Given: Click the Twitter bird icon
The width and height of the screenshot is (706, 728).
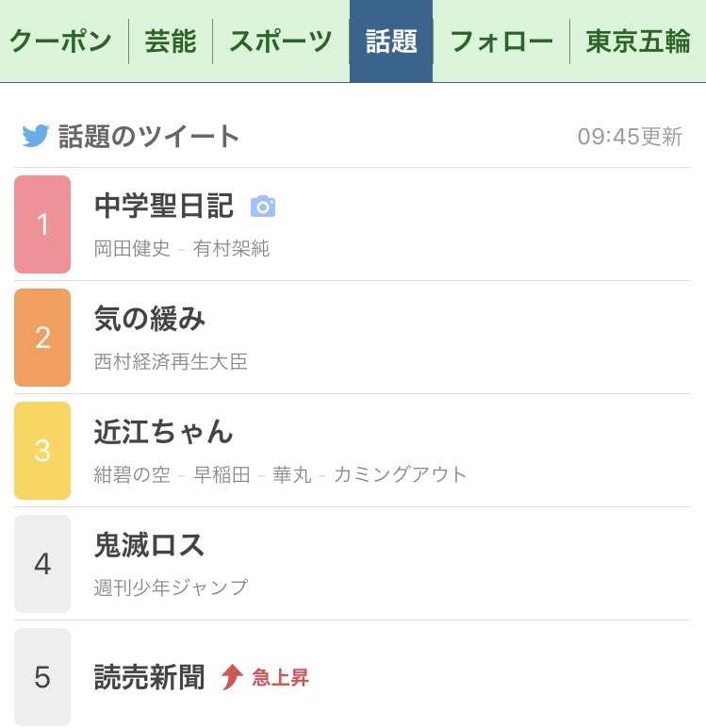Looking at the screenshot, I should [35, 136].
